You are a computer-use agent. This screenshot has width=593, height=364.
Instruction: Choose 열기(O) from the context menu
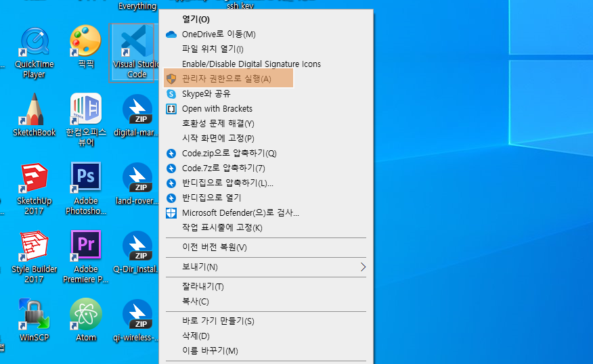pos(266,19)
